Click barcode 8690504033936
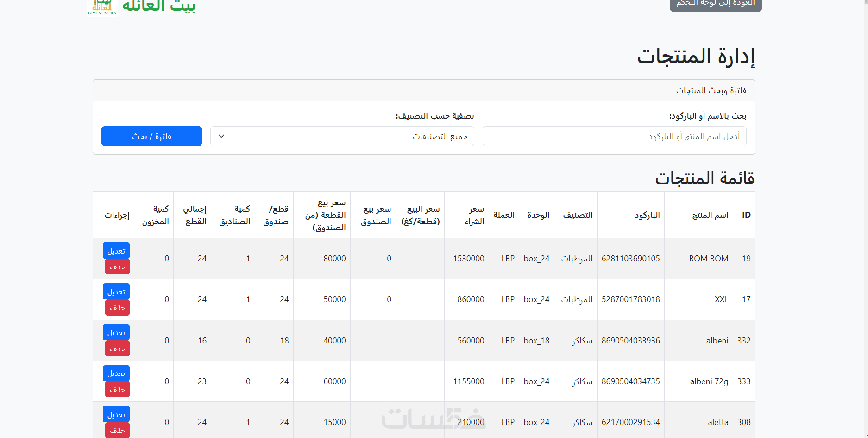Screen dimensions: 868x438 click(630, 341)
